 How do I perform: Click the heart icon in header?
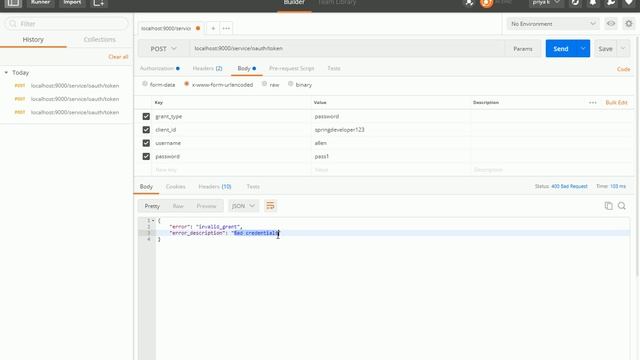coord(629,3)
